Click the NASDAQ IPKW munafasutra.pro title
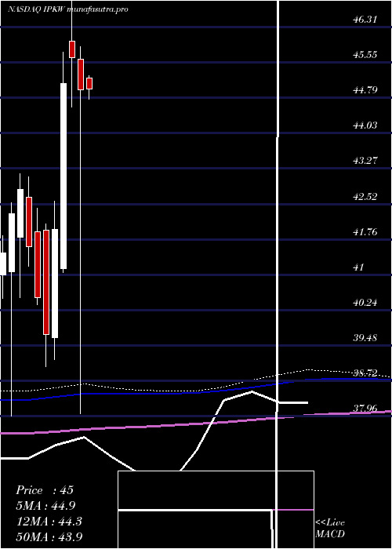The height and width of the screenshot is (549, 392). coord(68,9)
